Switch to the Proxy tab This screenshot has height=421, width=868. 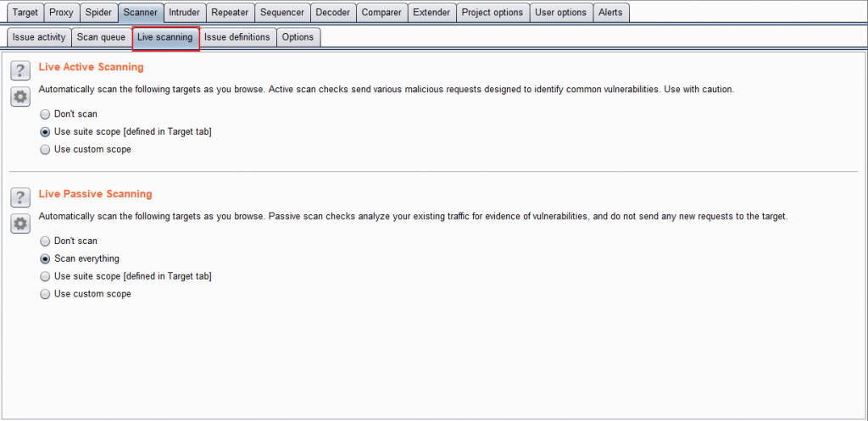(61, 12)
